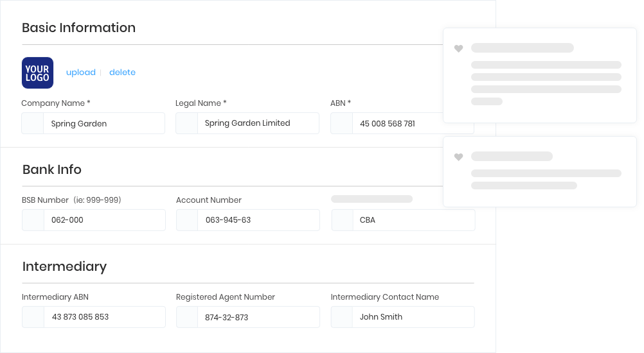
Task: Click the heart icon on the lower placeholder card
Action: [x=458, y=157]
